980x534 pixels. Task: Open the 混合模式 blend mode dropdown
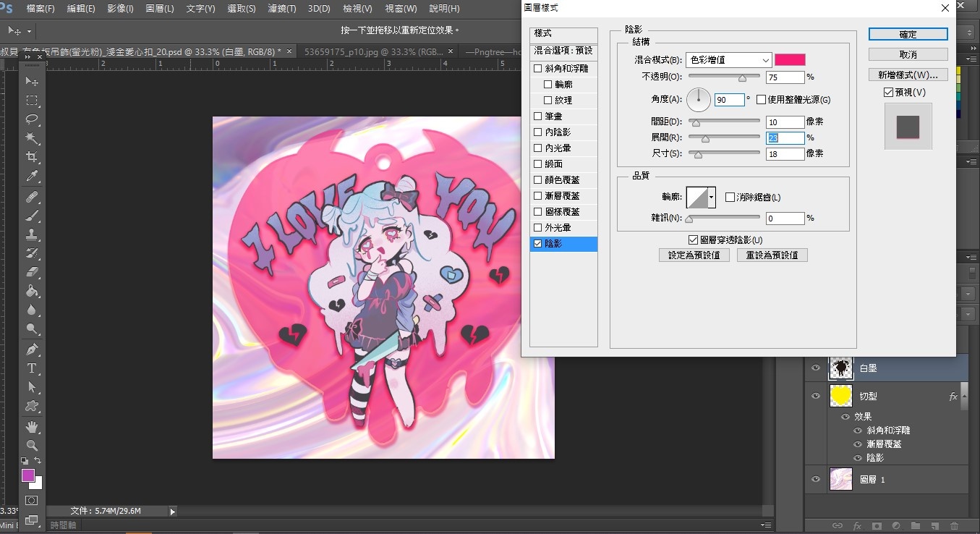coord(728,60)
